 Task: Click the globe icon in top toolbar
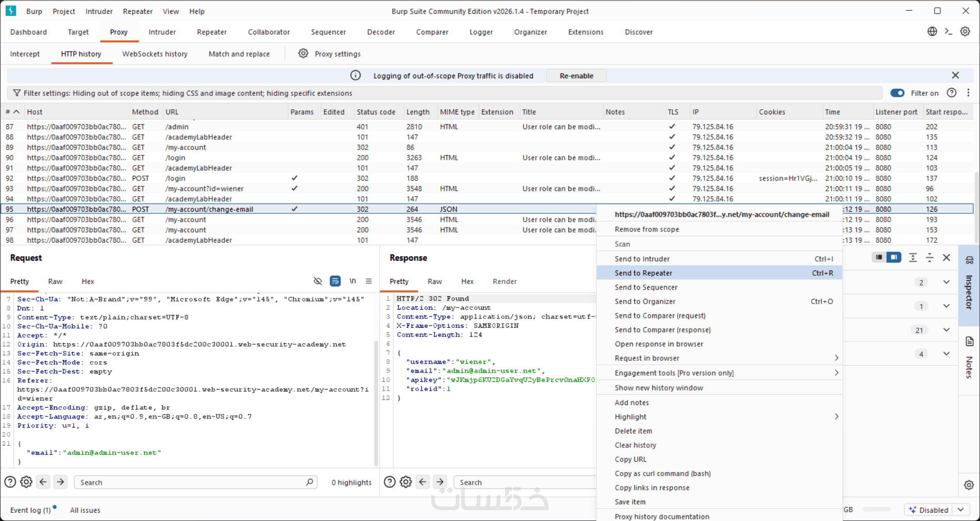tap(932, 31)
